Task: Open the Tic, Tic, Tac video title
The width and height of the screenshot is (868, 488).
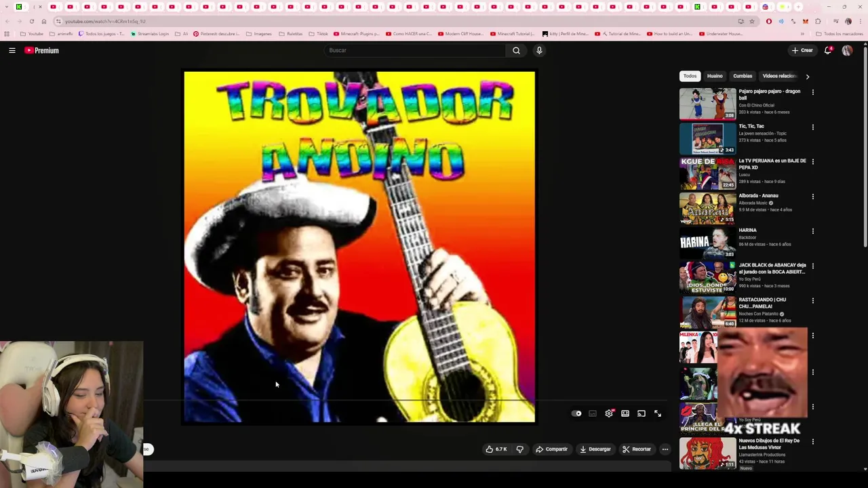Action: (751, 126)
